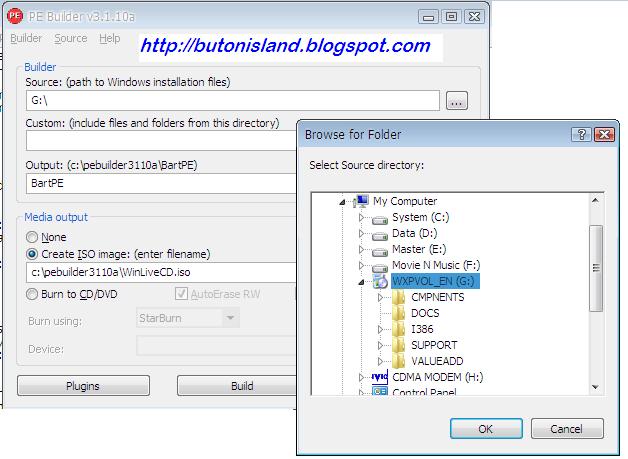
Task: Click the folder tree vertical scrollbar thumb
Action: 596,268
